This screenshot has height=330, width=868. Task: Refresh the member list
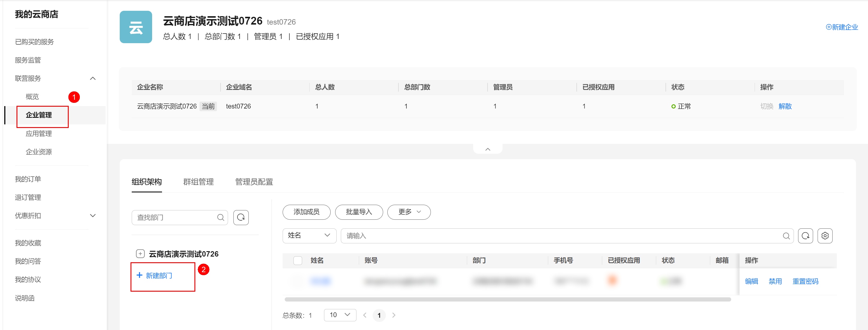point(805,236)
